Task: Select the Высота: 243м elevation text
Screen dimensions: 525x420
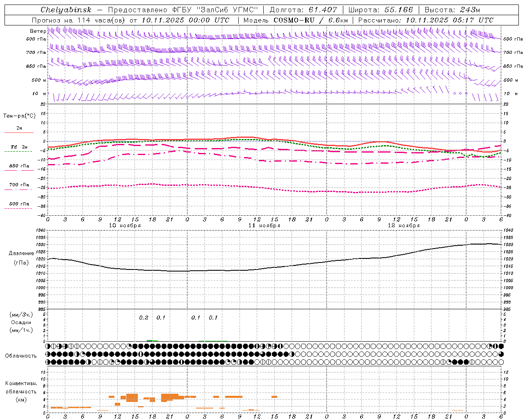Action: point(452,10)
